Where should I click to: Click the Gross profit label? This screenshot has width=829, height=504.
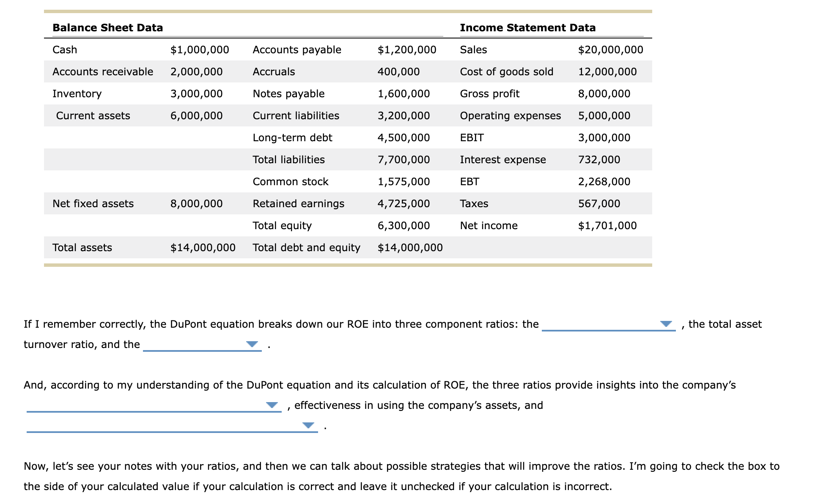(490, 94)
